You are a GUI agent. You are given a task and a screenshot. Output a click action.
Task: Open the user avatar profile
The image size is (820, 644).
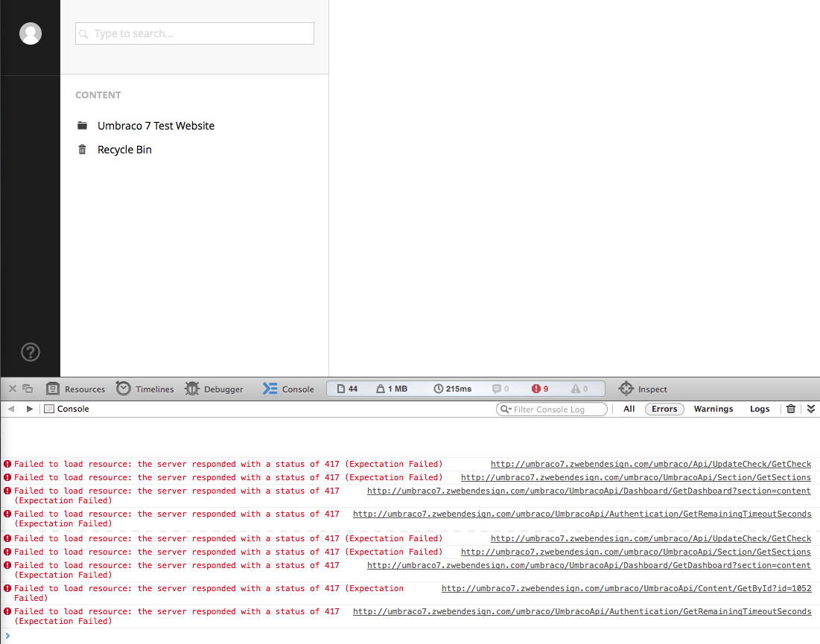[x=31, y=34]
